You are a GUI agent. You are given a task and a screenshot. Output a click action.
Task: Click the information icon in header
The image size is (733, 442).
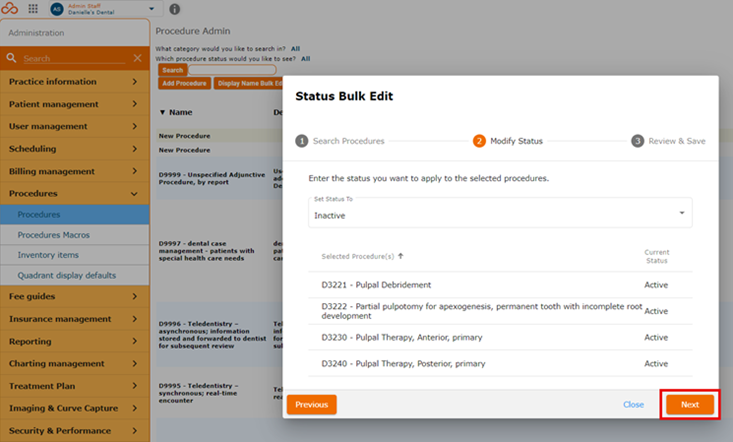174,9
